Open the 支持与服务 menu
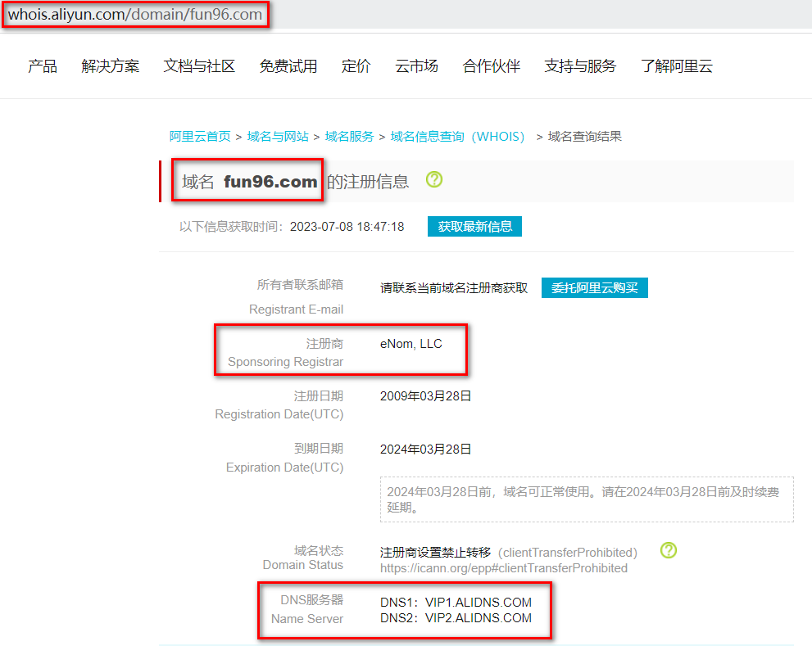The height and width of the screenshot is (646, 812). point(580,66)
